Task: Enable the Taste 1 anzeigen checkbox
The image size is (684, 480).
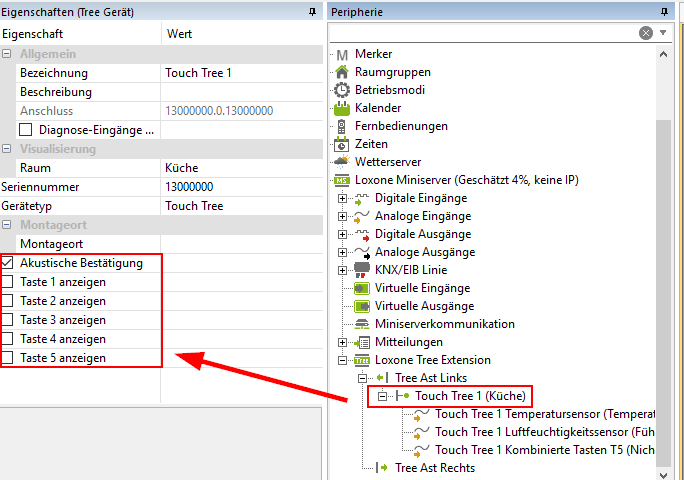Action: pyautogui.click(x=8, y=282)
